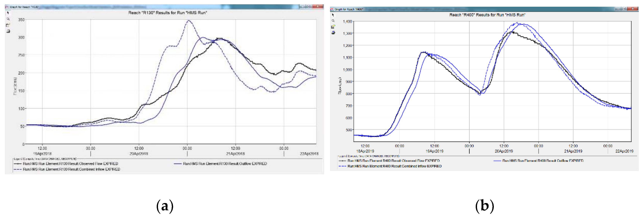Click the R130 graph window's title bar icon
The image size is (644, 217).
point(7,7)
